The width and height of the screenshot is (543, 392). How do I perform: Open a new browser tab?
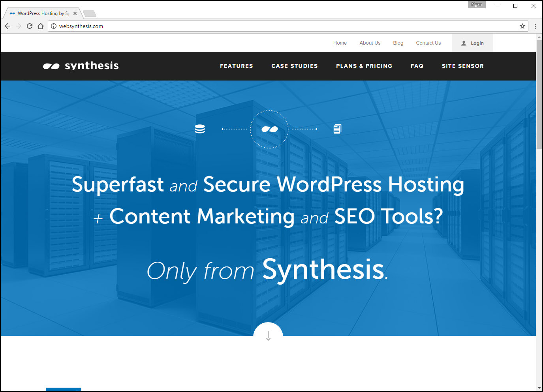(x=90, y=14)
